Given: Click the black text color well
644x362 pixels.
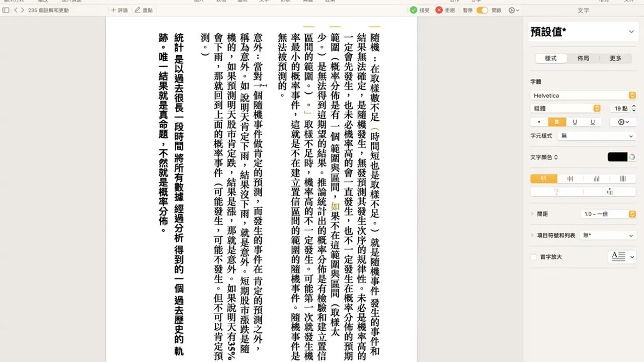Looking at the screenshot, I should 617,157.
